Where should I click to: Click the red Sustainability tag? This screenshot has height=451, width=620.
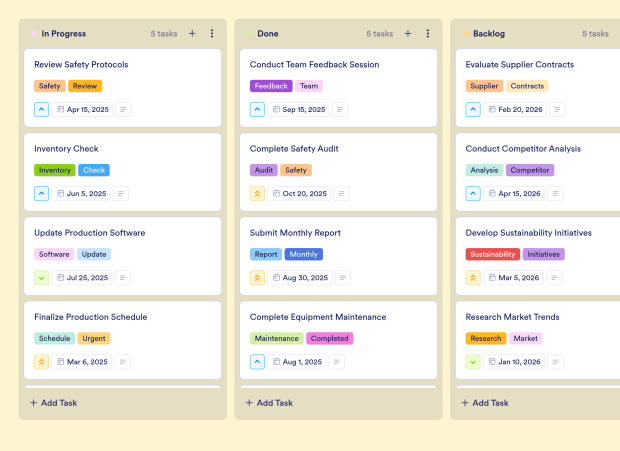(493, 255)
